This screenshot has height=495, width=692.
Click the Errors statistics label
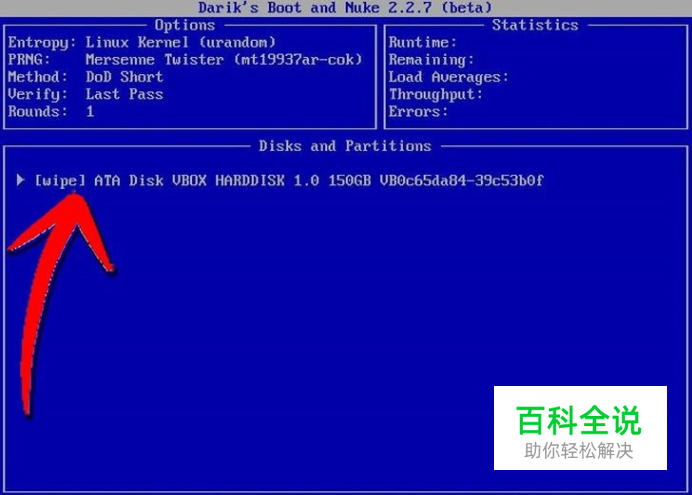tap(418, 111)
